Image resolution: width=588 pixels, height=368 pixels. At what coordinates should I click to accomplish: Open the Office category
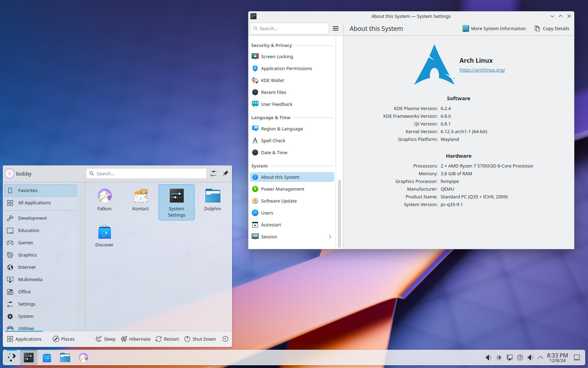(x=41, y=292)
